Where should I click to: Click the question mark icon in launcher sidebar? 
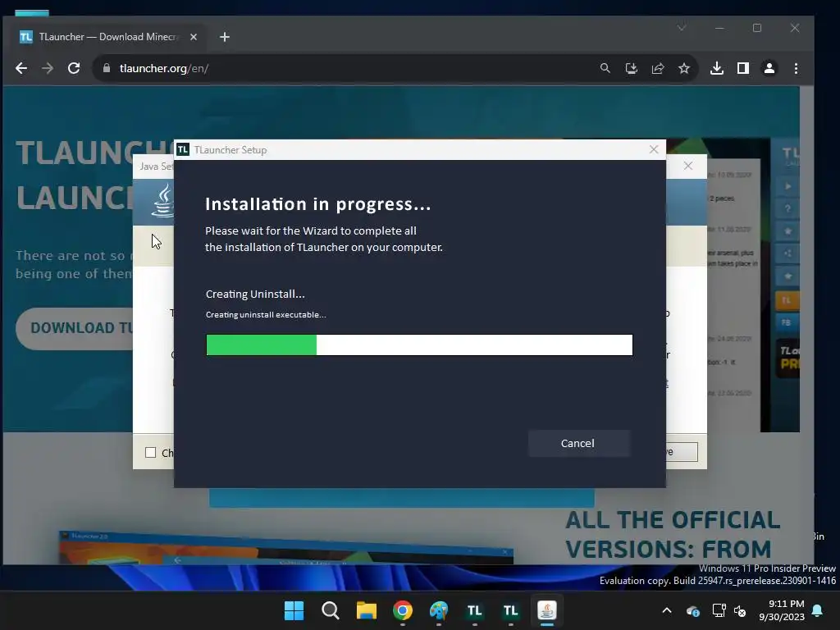click(x=787, y=209)
